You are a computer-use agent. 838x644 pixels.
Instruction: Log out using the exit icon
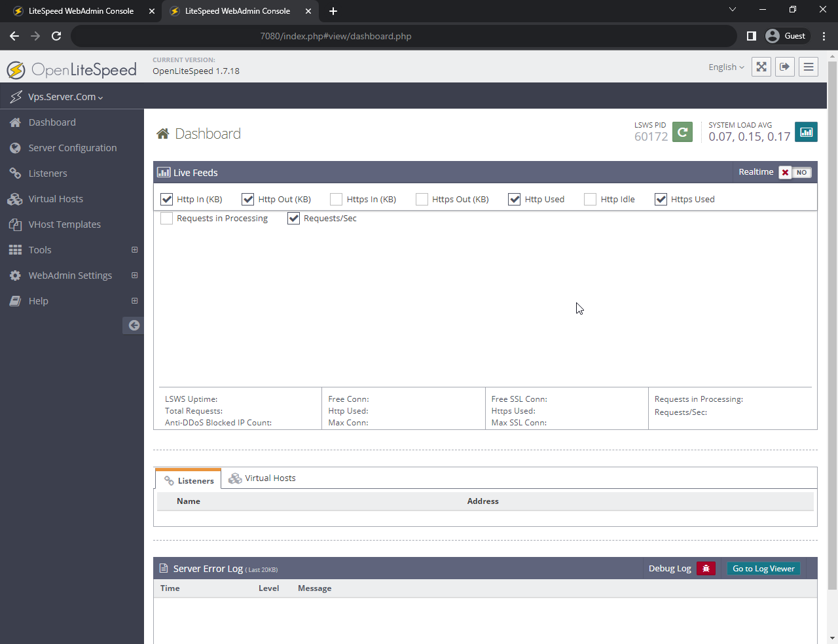point(784,66)
